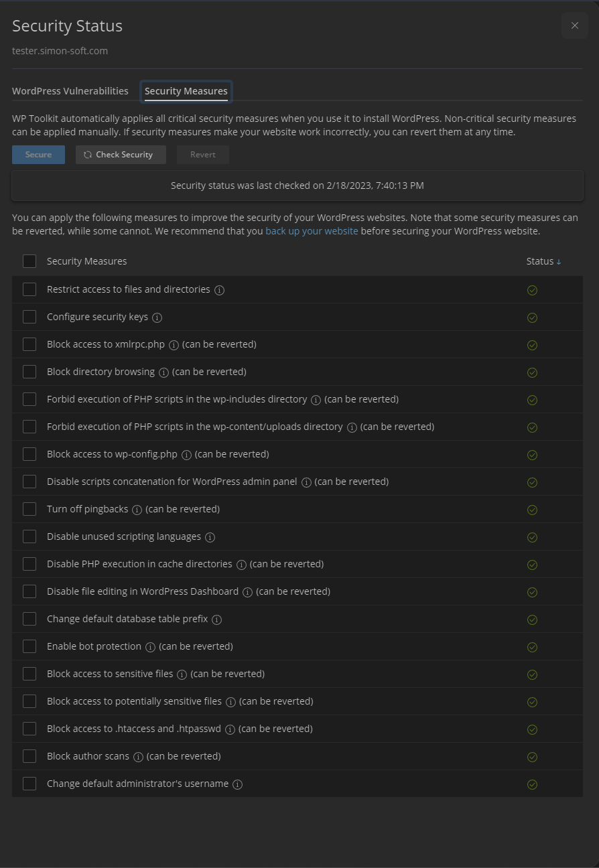Open the Security Measures tab
The height and width of the screenshot is (868, 599).
click(186, 91)
